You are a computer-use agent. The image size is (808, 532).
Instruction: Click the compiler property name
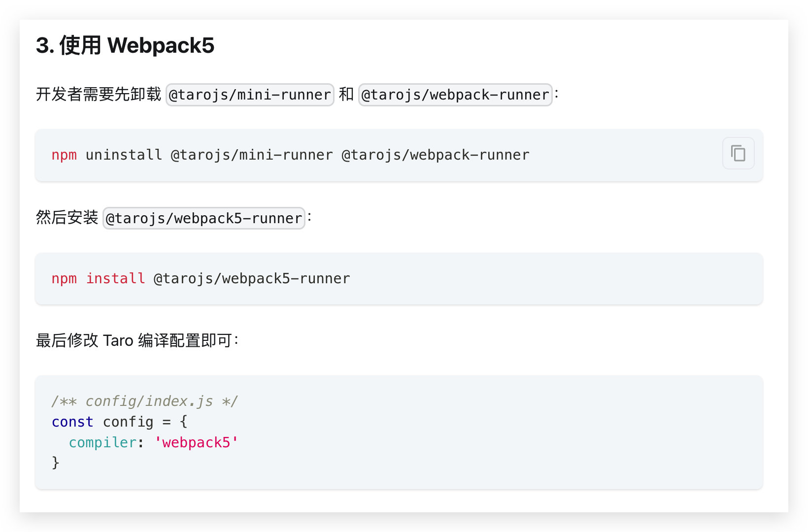click(102, 443)
